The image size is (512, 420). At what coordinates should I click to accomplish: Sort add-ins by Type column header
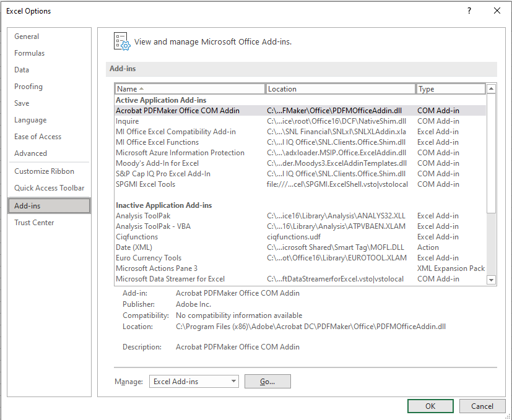[x=451, y=89]
